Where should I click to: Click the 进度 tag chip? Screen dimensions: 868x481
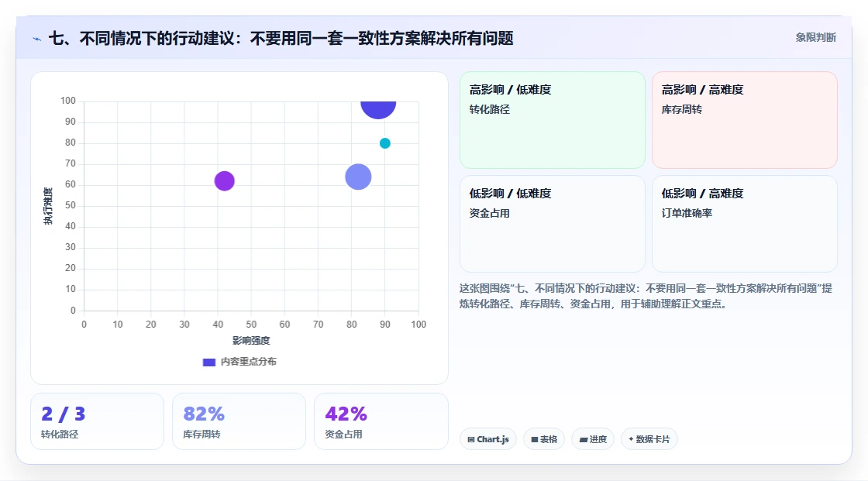[593, 439]
